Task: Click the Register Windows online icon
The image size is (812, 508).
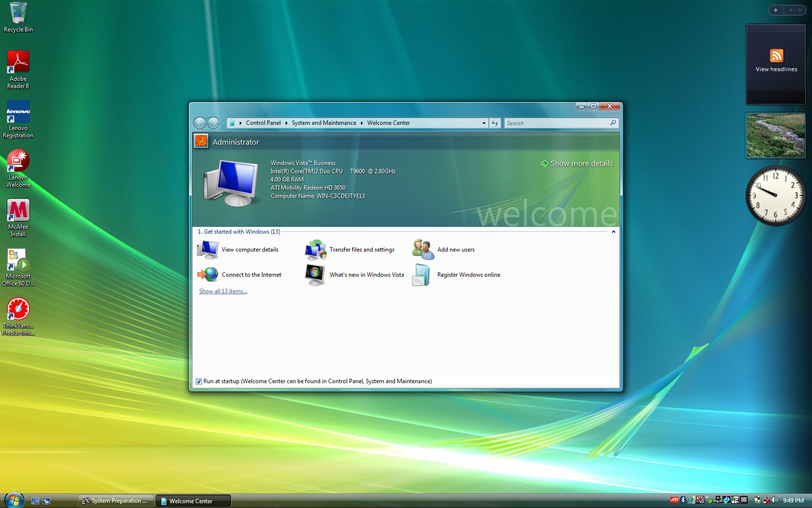Action: [x=421, y=275]
